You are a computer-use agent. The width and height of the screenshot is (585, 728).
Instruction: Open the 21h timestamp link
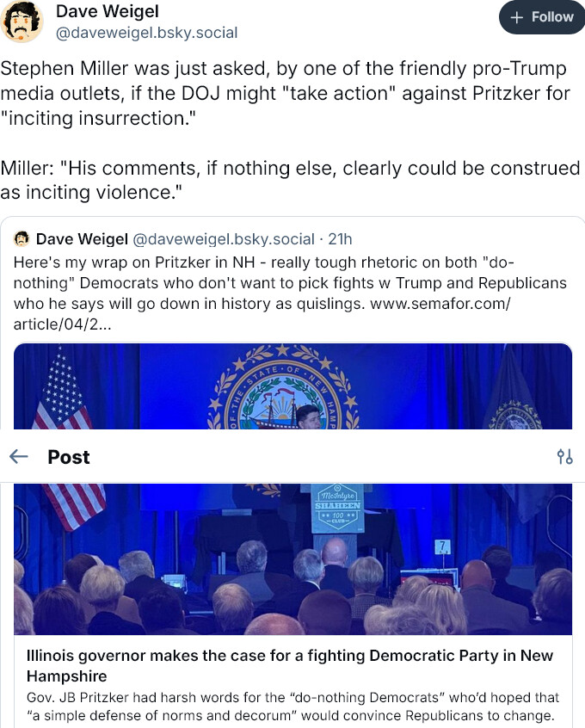click(x=340, y=239)
